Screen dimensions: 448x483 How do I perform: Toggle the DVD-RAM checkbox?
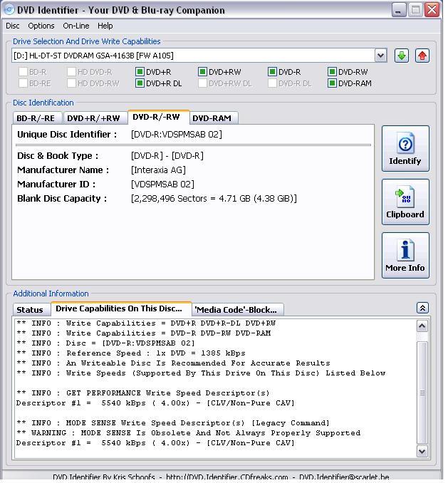[x=332, y=83]
